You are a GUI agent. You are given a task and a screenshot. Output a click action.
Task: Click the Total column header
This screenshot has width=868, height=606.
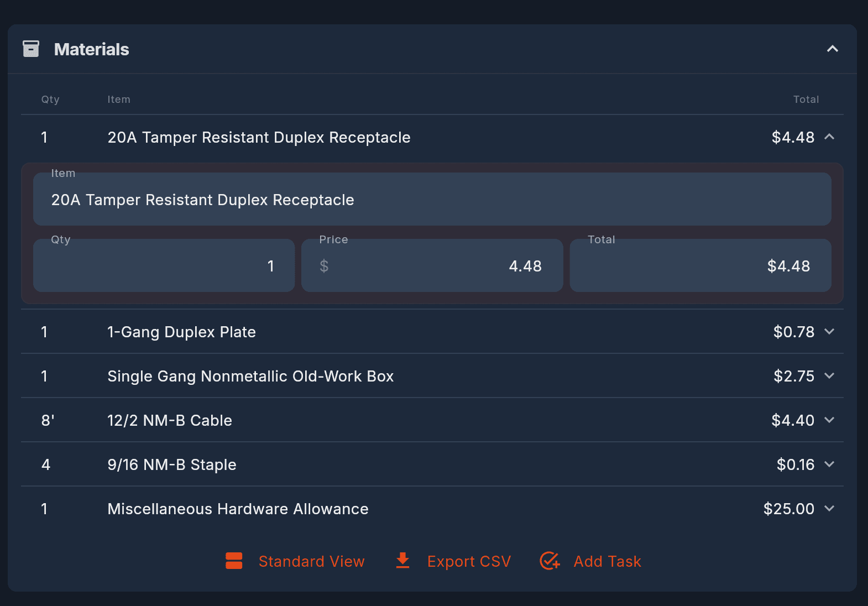[x=806, y=100]
